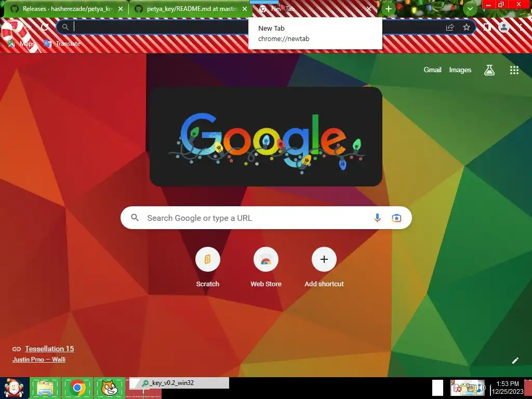The height and width of the screenshot is (399, 532).
Task: Customize this page with pencil icon
Action: (515, 361)
